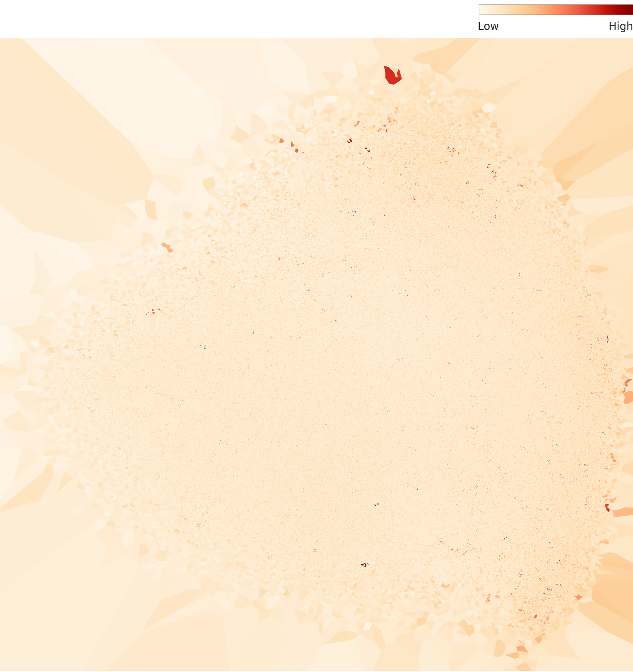Click the Low to High color legend bar
The width and height of the screenshot is (633, 672).
(x=556, y=10)
